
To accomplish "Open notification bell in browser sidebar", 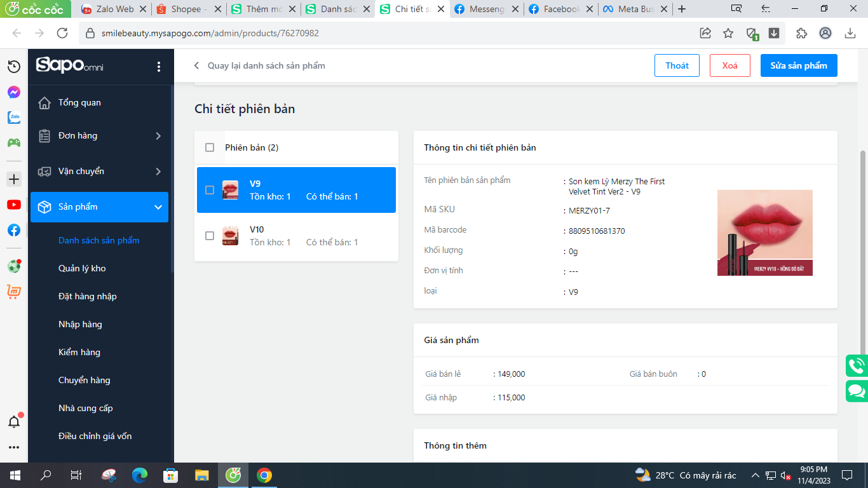I will pyautogui.click(x=13, y=421).
